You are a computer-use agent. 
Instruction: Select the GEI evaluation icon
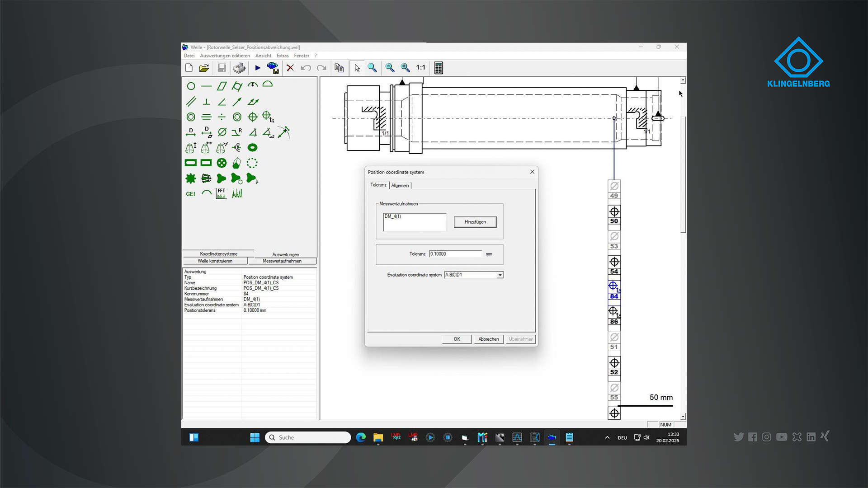190,194
